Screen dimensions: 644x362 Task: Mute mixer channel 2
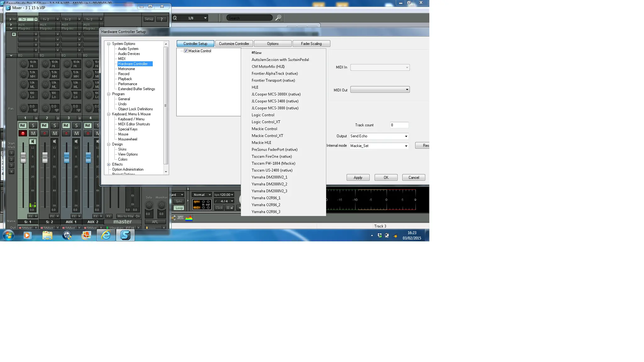[55, 134]
